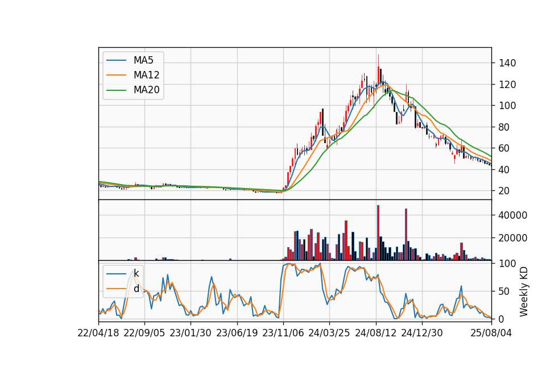Click the 60 price axis label
This screenshot has height=392, width=546.
[504, 148]
